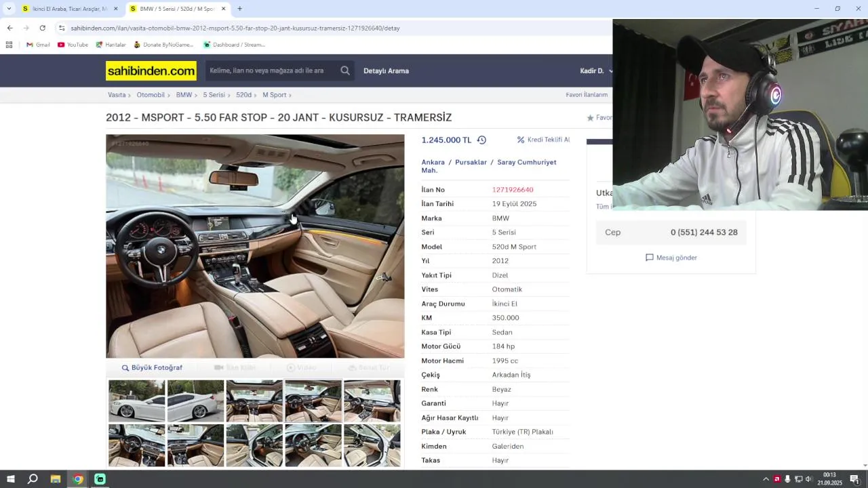Click the red AMD tray icon

(777, 479)
